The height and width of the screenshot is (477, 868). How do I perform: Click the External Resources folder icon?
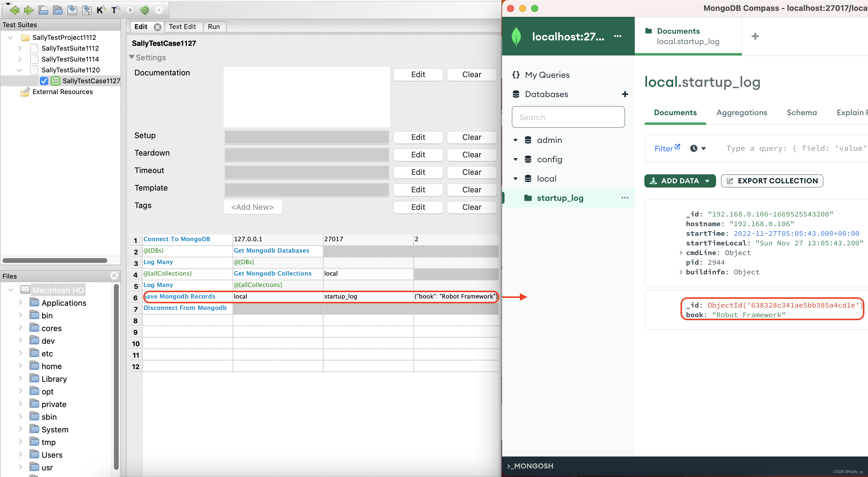pyautogui.click(x=25, y=91)
